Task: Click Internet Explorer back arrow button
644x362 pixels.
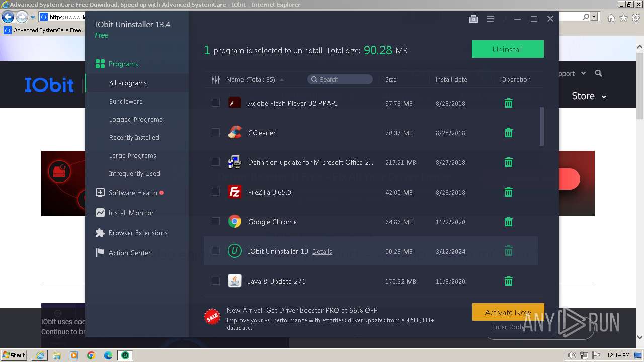Action: [8, 17]
